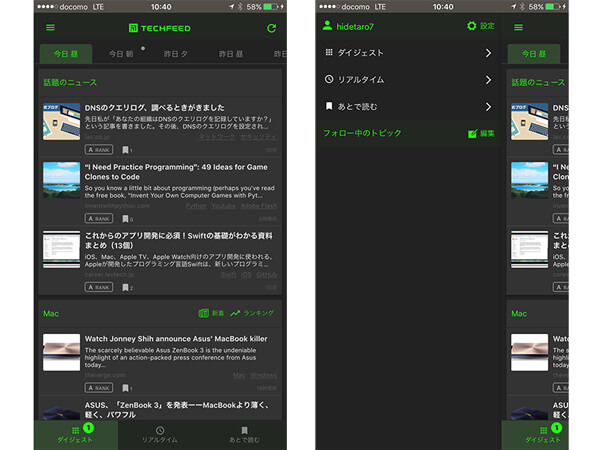Tap location arrow in right status bar
600x450 pixels.
click(514, 7)
